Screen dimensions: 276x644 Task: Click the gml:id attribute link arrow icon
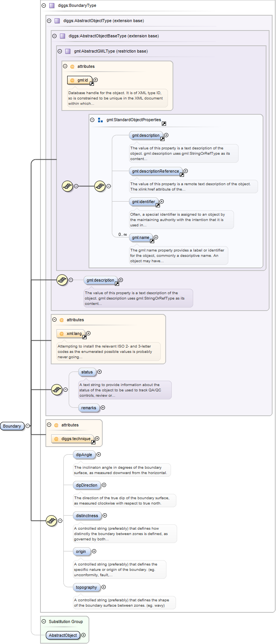(92, 83)
